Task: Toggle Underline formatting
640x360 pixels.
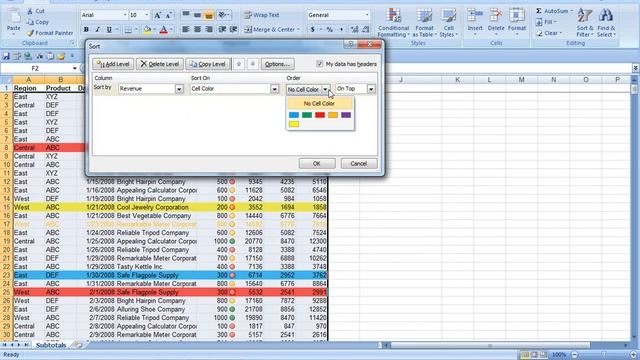Action: pos(109,29)
